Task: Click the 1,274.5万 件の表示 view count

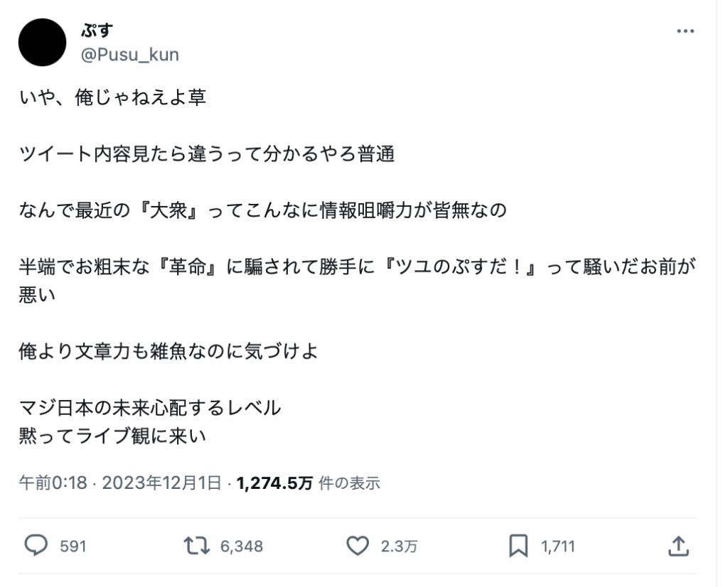Action: pyautogui.click(x=309, y=484)
